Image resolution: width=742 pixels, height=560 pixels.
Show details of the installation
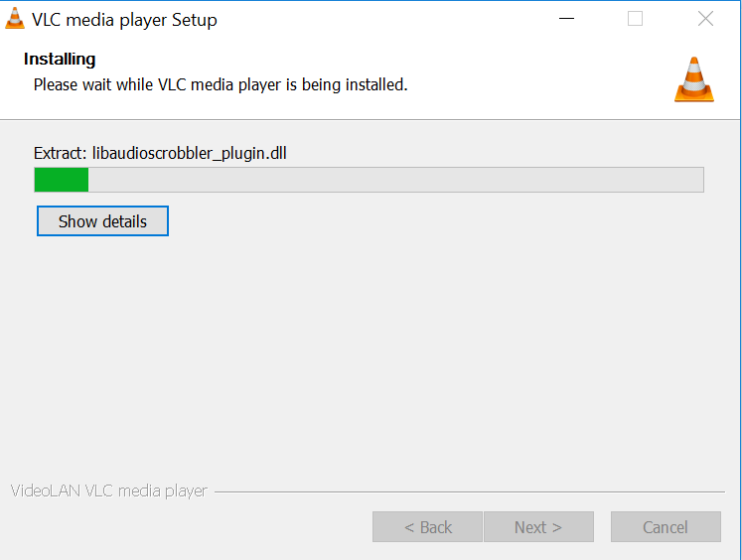pos(102,220)
